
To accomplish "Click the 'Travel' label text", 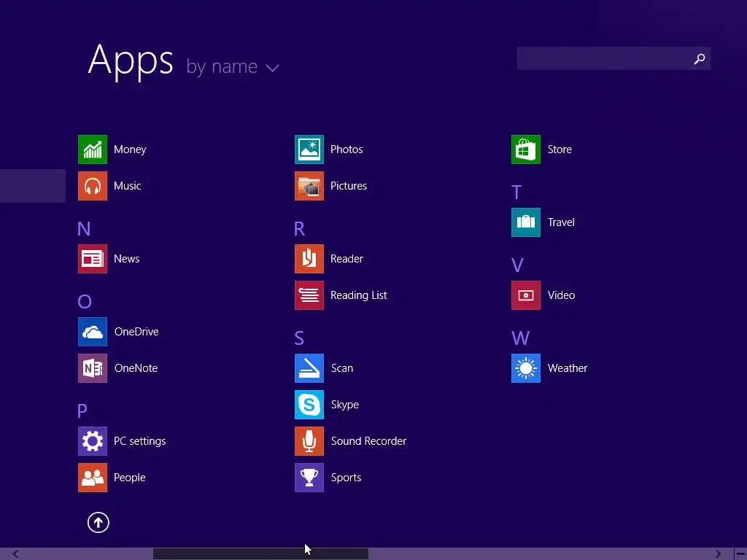I will [x=561, y=222].
